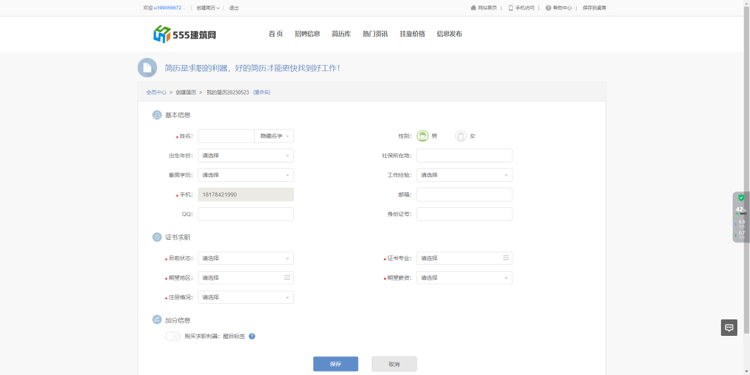Open the 工作经验 dropdown

coord(464,175)
